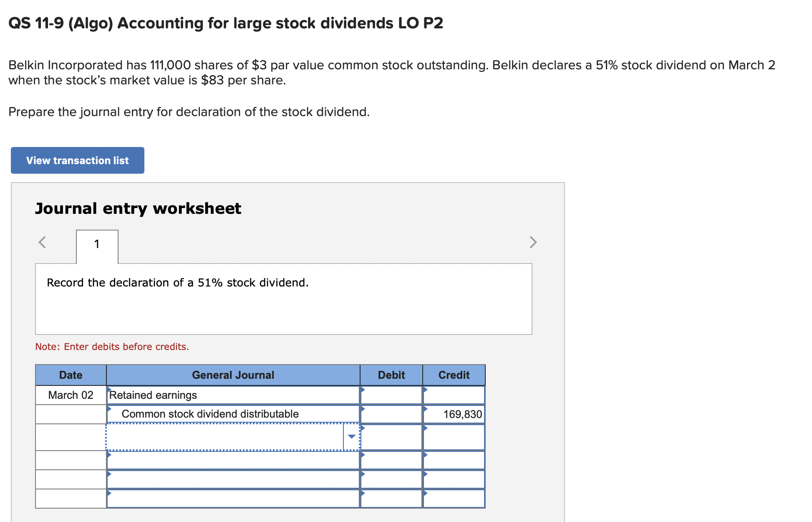The height and width of the screenshot is (522, 812).
Task: Open the account selection dropdown in the third journal row
Action: pyautogui.click(x=352, y=436)
